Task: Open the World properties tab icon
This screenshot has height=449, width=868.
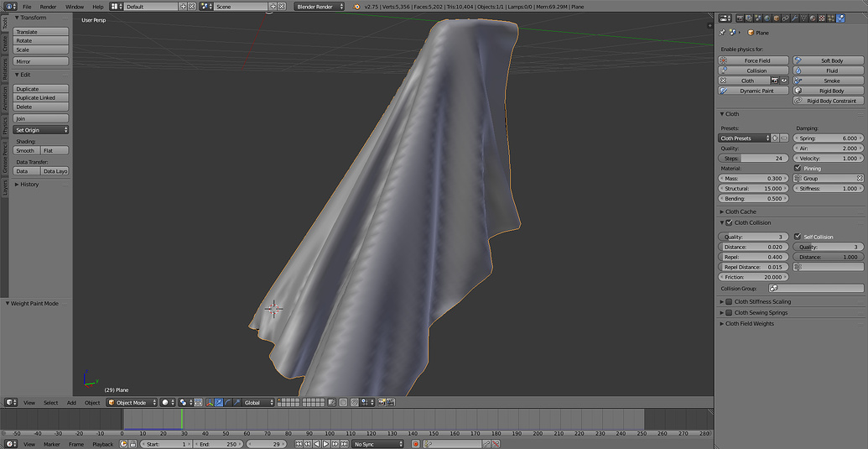Action: point(767,18)
